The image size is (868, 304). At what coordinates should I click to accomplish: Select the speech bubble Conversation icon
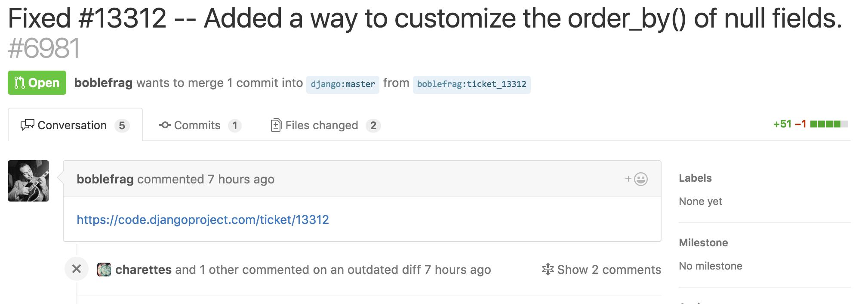click(28, 125)
